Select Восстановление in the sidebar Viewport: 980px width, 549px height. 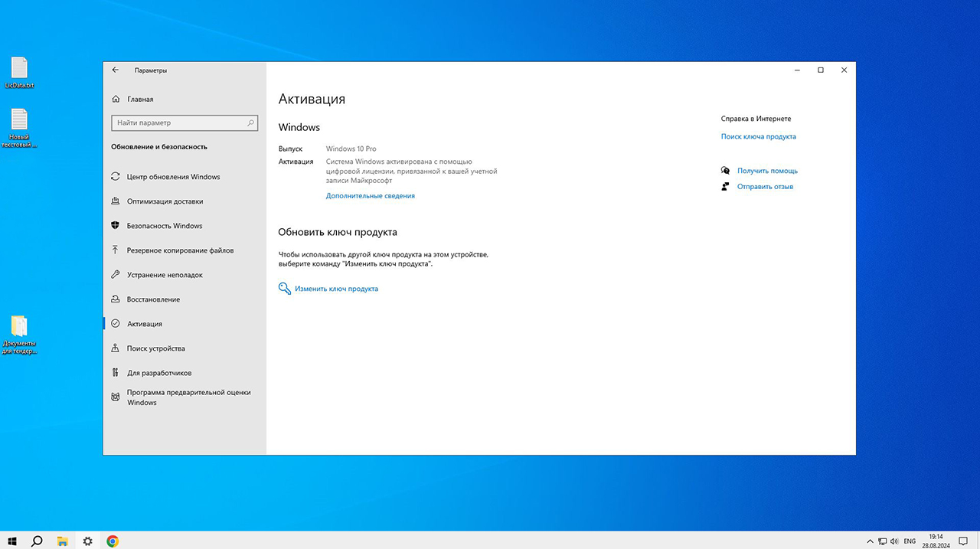tap(153, 299)
